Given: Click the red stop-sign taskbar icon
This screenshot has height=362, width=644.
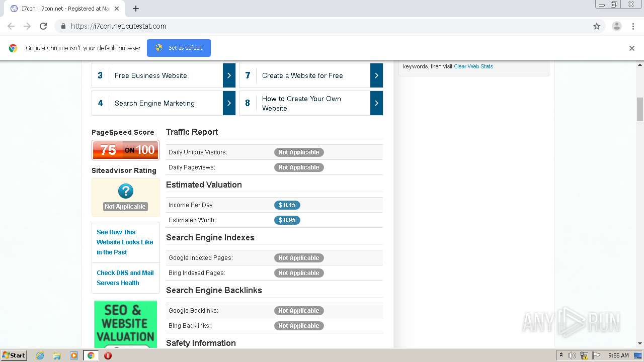Looking at the screenshot, I should click(x=108, y=355).
